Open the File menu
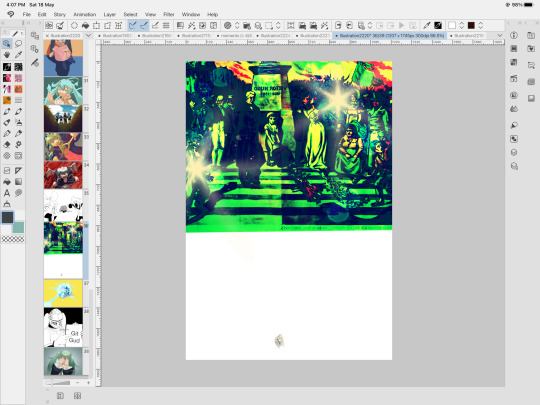Viewport: 540px width, 405px height. 27,14
